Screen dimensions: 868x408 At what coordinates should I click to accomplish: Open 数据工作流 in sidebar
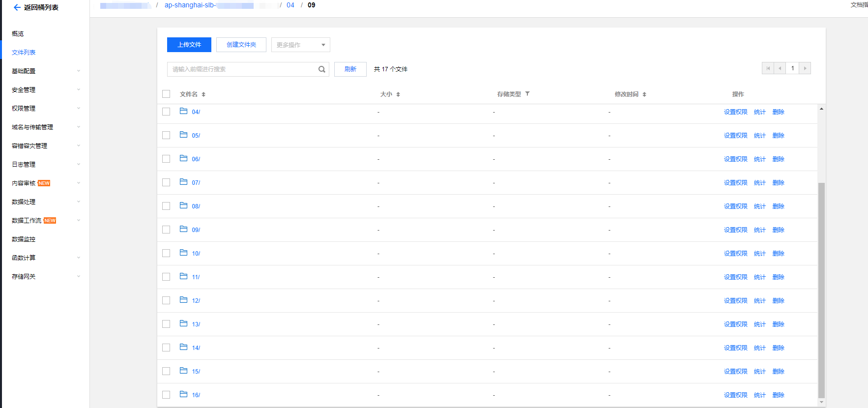27,221
